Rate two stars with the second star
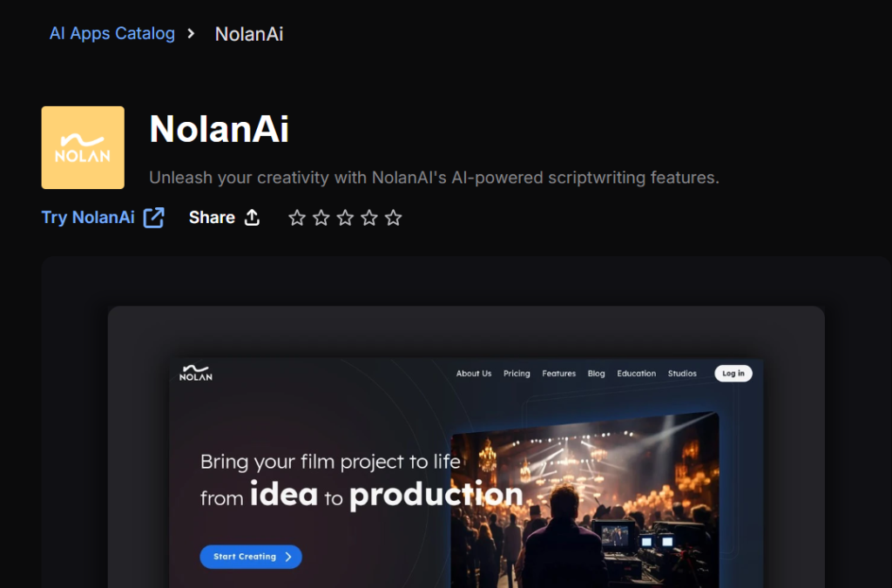The image size is (892, 588). [x=321, y=218]
